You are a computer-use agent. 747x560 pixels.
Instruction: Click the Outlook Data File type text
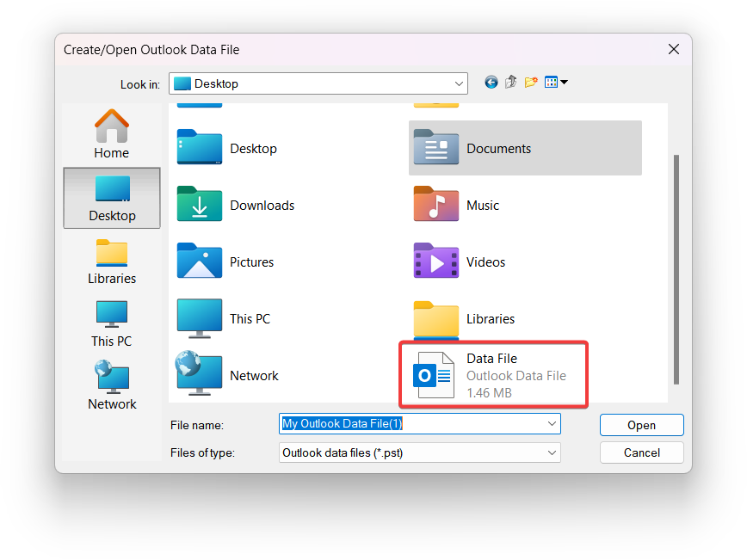[x=516, y=376]
